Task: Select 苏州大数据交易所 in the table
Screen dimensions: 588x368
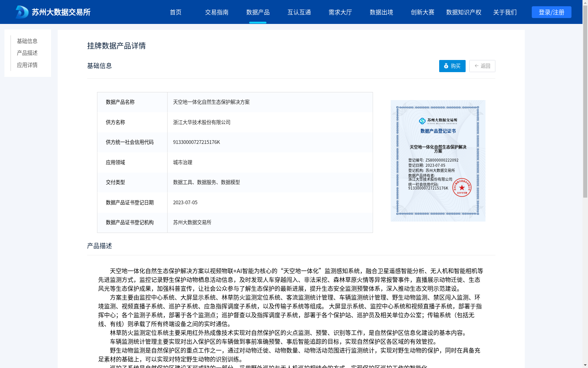Action: 192,222
